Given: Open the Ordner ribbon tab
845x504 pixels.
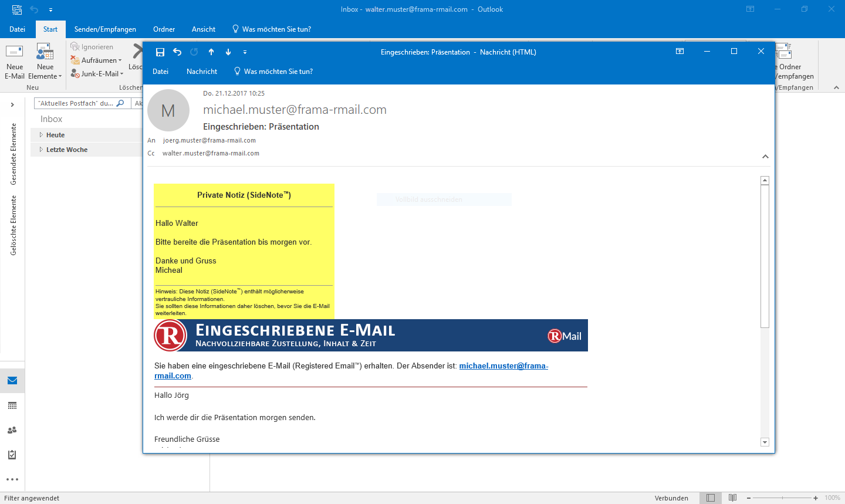Looking at the screenshot, I should coord(164,29).
